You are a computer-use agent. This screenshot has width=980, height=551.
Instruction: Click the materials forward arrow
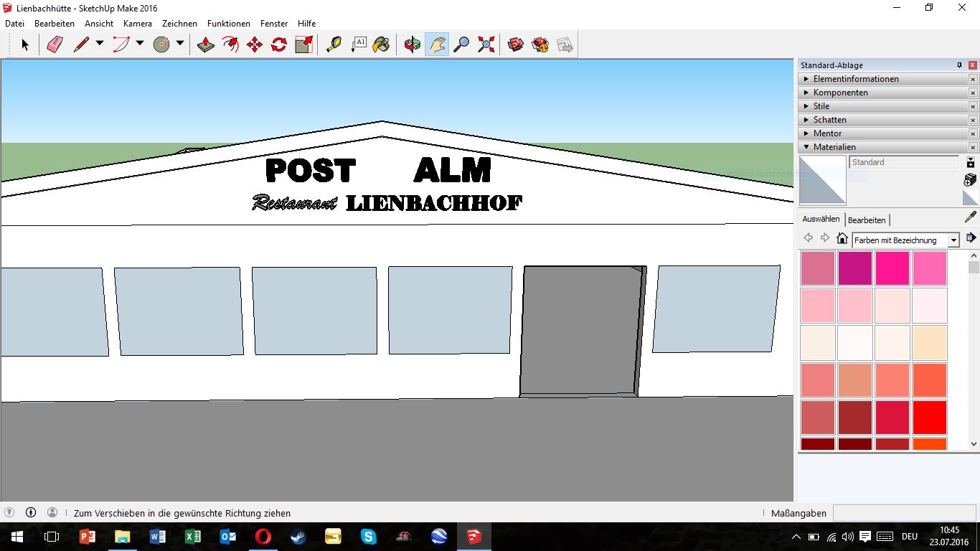pos(825,238)
